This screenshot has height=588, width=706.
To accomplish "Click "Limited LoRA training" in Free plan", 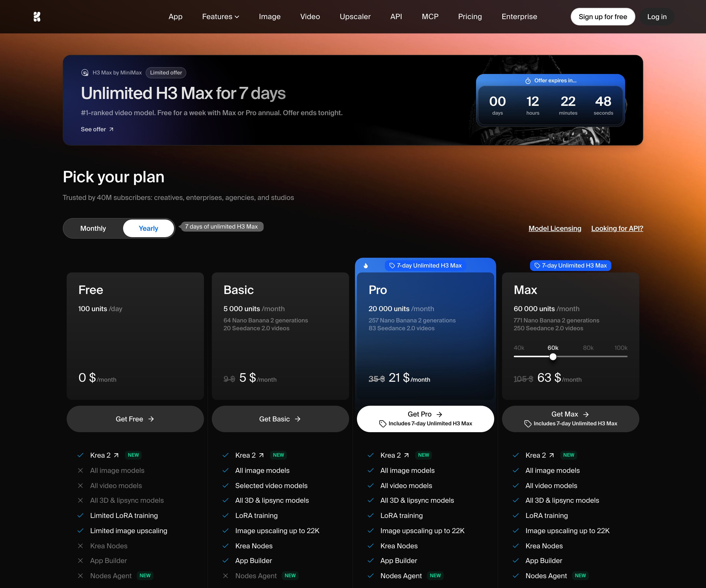I will tap(124, 515).
